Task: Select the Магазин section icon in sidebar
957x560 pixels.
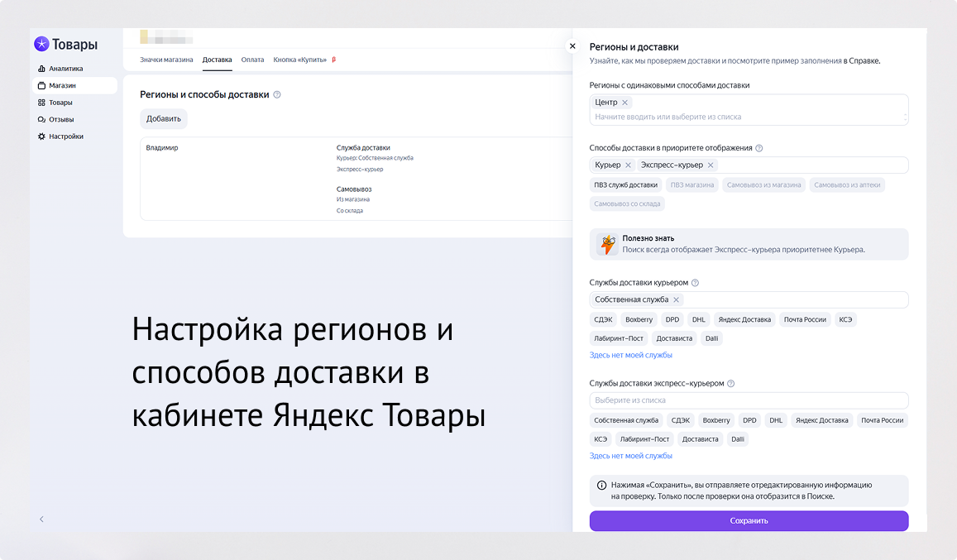Action: (x=41, y=84)
